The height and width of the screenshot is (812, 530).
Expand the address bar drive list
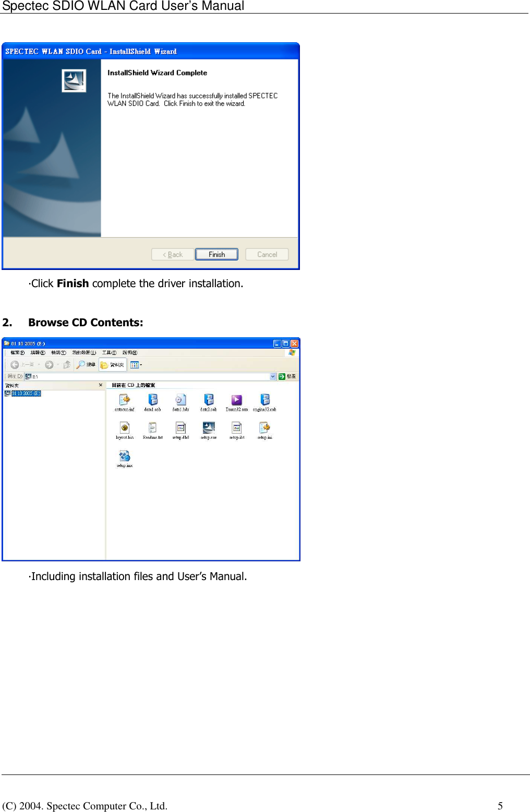tap(273, 376)
